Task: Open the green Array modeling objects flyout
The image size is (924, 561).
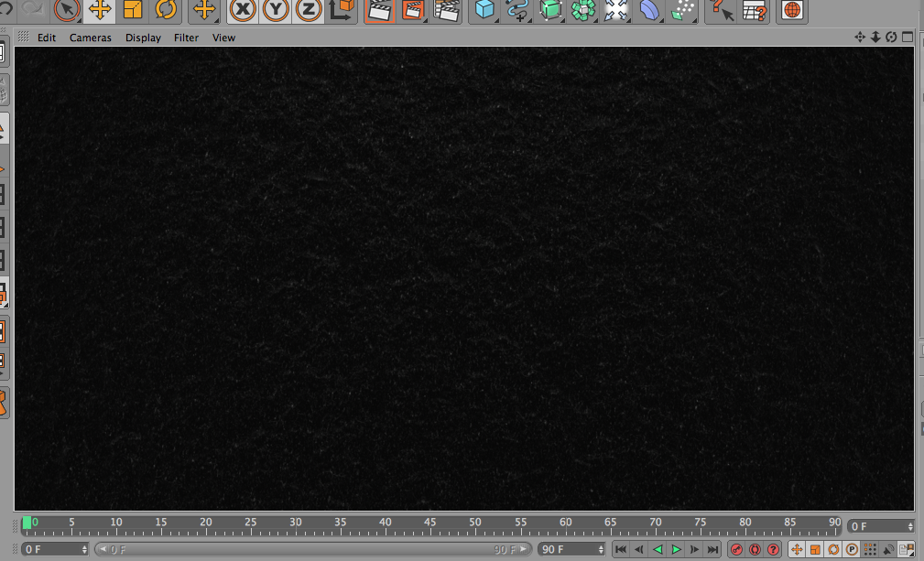Action: coord(583,10)
